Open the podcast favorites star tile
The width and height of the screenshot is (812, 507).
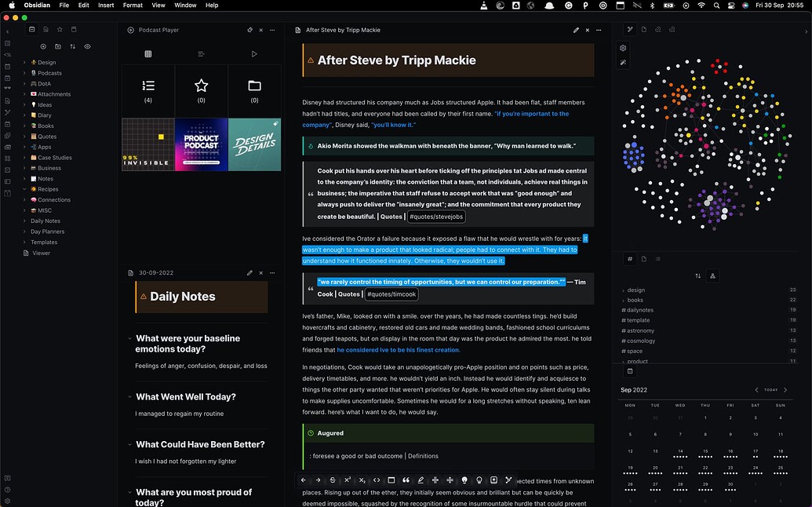coord(202,91)
